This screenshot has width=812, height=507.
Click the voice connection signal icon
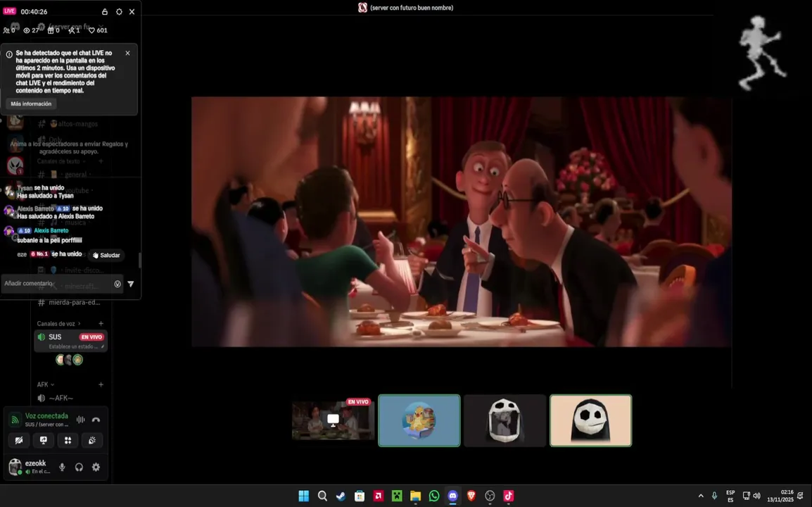(x=15, y=420)
